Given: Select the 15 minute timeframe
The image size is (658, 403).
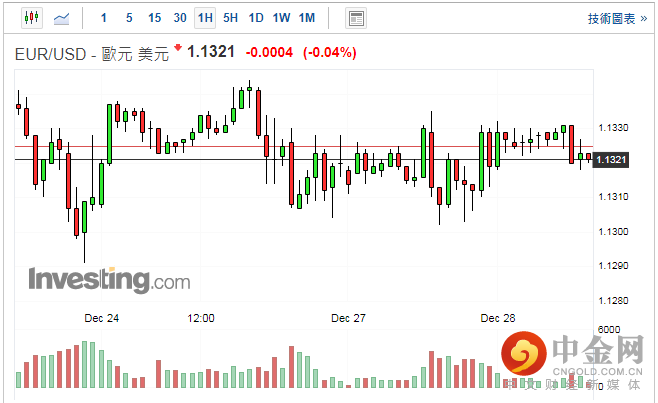Looking at the screenshot, I should (x=154, y=18).
